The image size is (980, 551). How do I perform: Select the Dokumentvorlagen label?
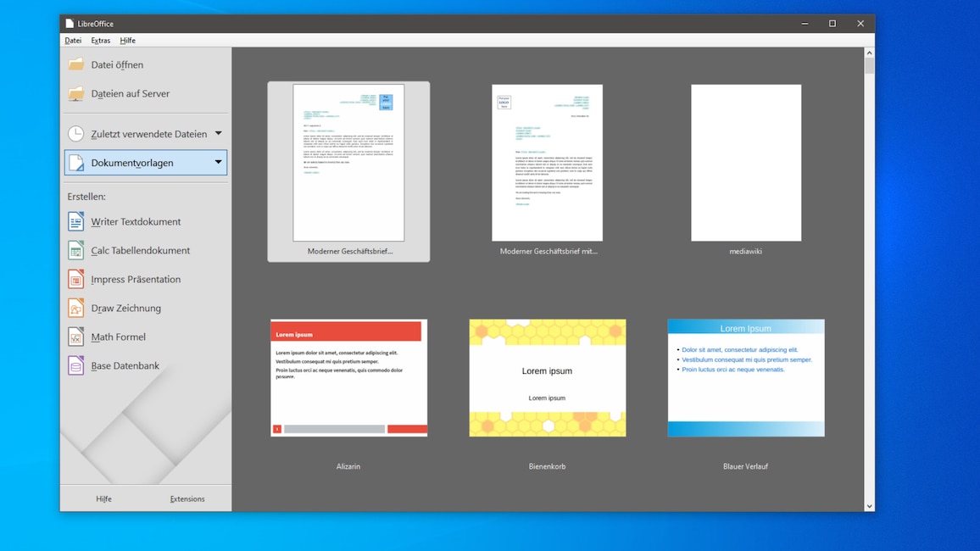[x=132, y=163]
